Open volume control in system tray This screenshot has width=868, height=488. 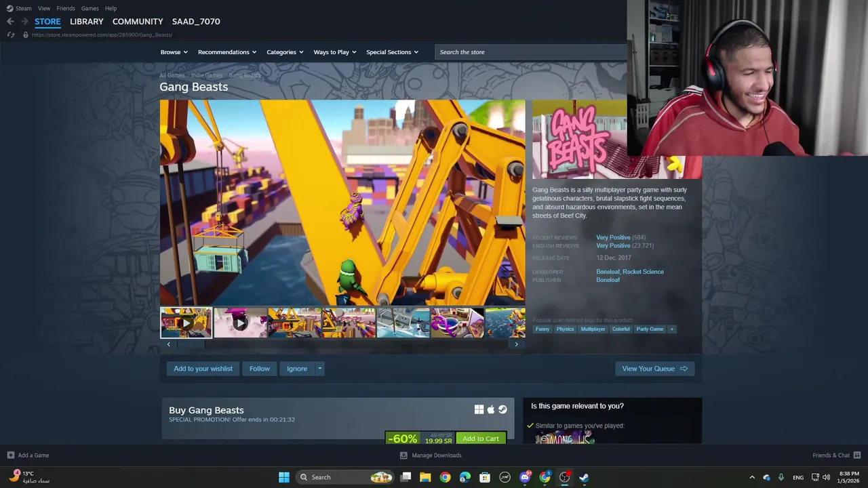pyautogui.click(x=826, y=477)
